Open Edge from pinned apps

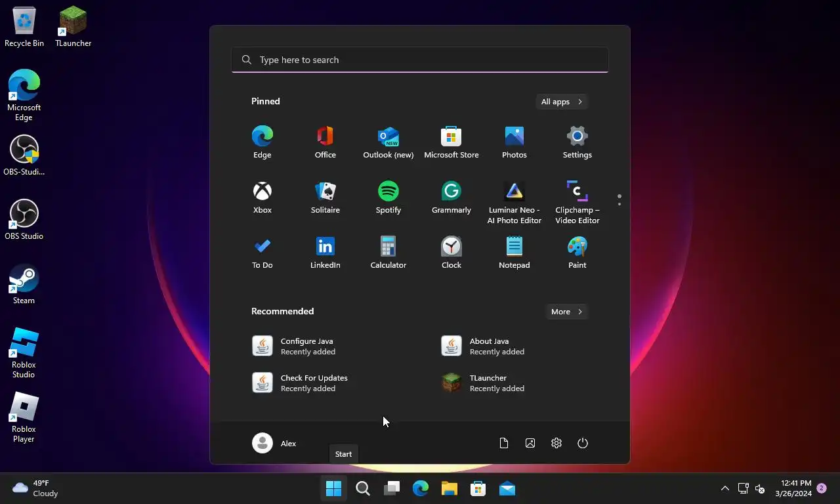[262, 142]
